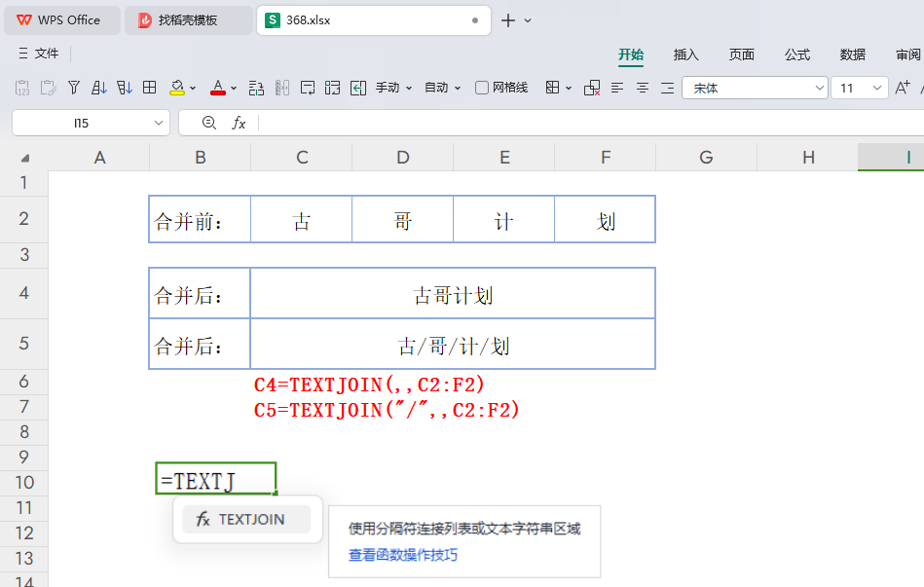Click the red C5=TEXTJOIN("/",,C2:F2) text
The image size is (924, 587).
pos(387,410)
